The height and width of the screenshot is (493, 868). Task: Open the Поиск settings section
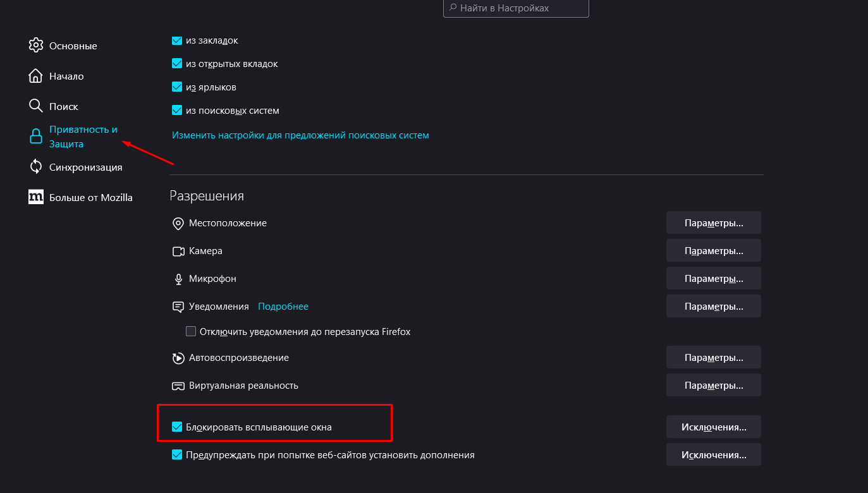(64, 106)
